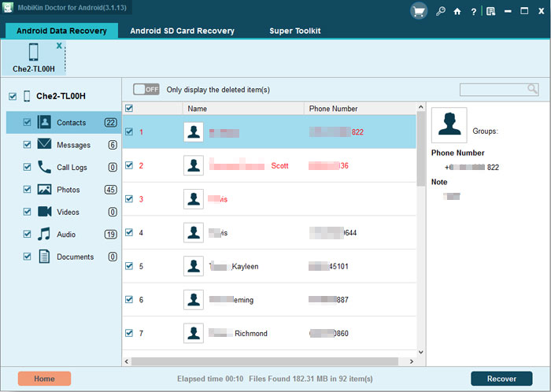Uncheck the Messages checkbox
551x392 pixels.
27,145
